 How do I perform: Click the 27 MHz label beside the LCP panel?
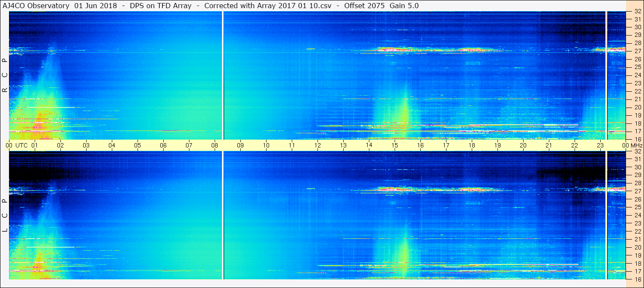pos(638,191)
